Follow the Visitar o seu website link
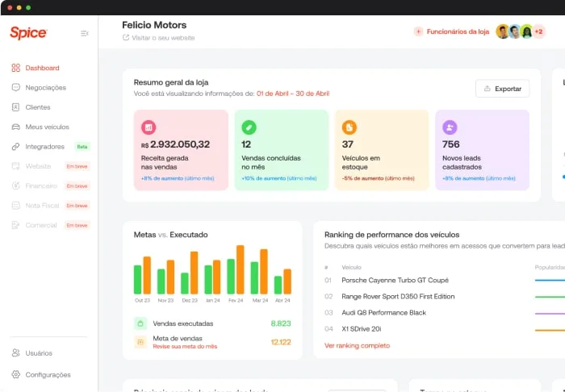Viewport: 565px width, 392px height. (163, 37)
